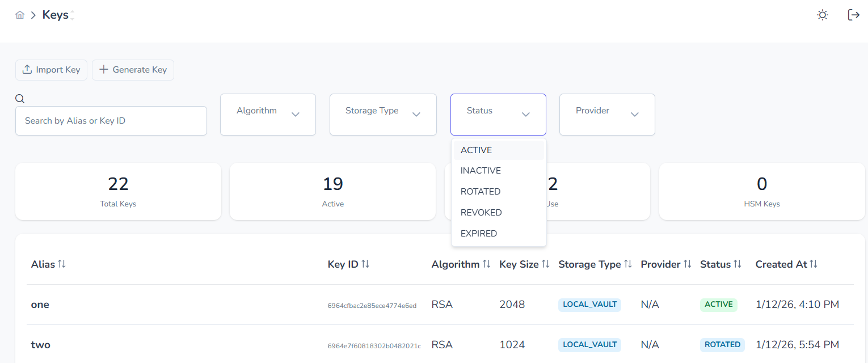Open the key row named one
Image resolution: width=868 pixels, height=363 pixels.
(x=40, y=305)
